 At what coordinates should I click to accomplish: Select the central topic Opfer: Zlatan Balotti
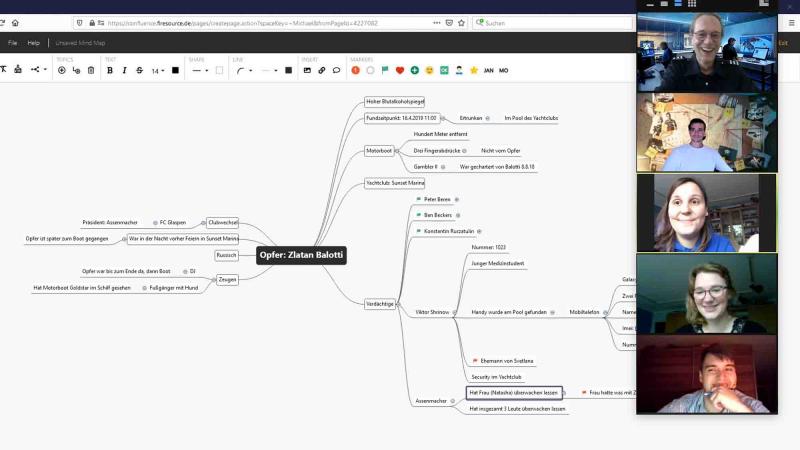point(301,255)
